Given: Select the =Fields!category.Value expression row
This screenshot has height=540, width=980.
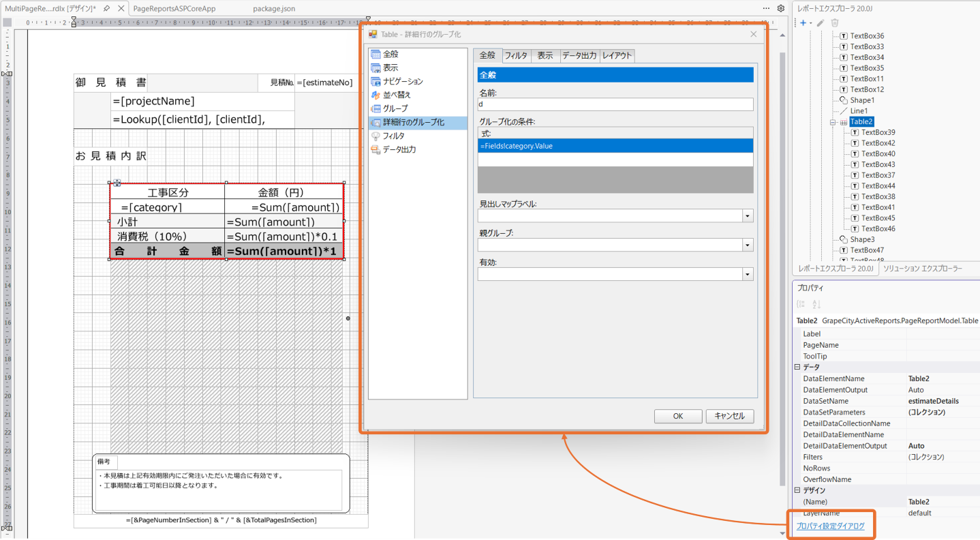Looking at the screenshot, I should [x=615, y=146].
